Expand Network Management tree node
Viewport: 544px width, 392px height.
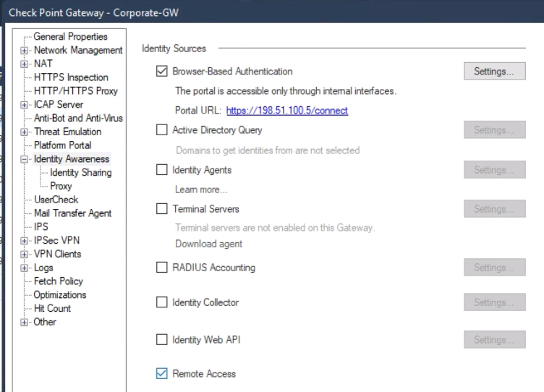pos(24,51)
